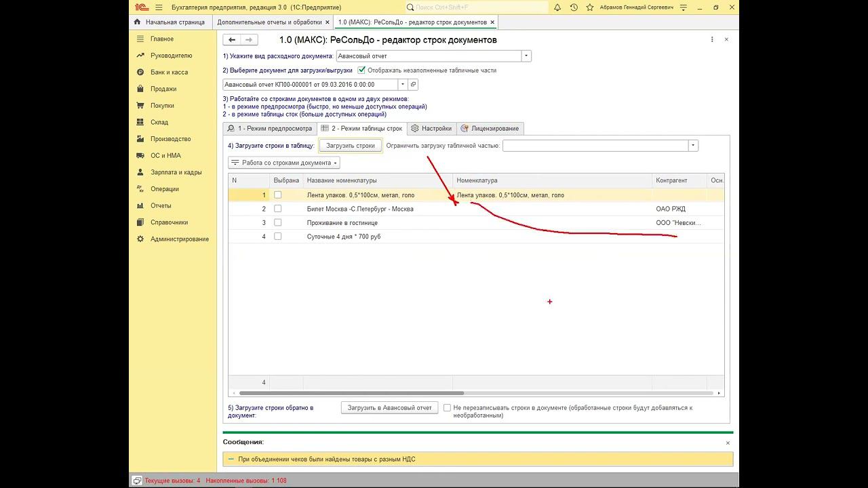Expand the табличной частью restriction dropdown
Screen dimensions: 868x488
pos(693,146)
